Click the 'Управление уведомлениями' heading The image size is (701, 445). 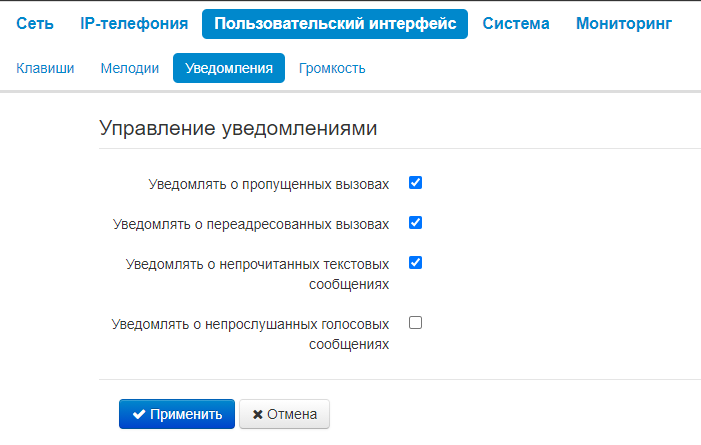tap(237, 129)
